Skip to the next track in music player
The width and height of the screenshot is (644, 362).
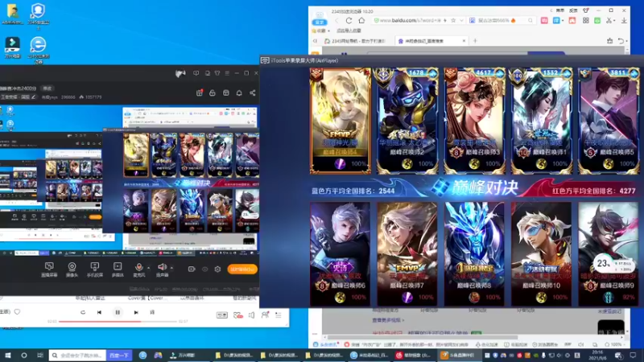(136, 312)
